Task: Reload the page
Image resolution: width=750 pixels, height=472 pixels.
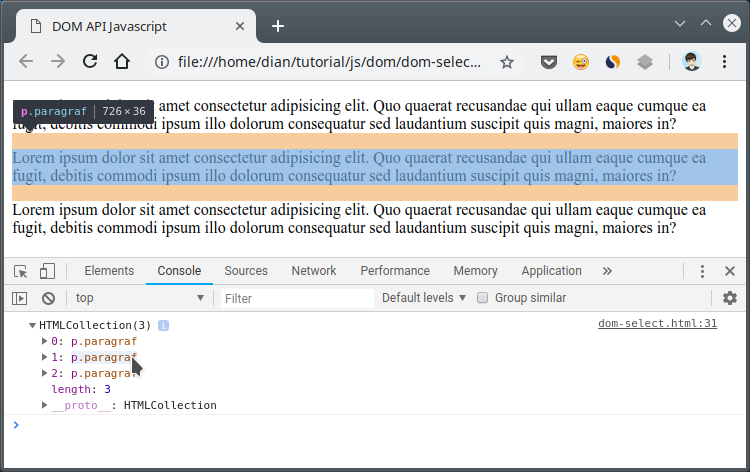Action: (x=90, y=62)
